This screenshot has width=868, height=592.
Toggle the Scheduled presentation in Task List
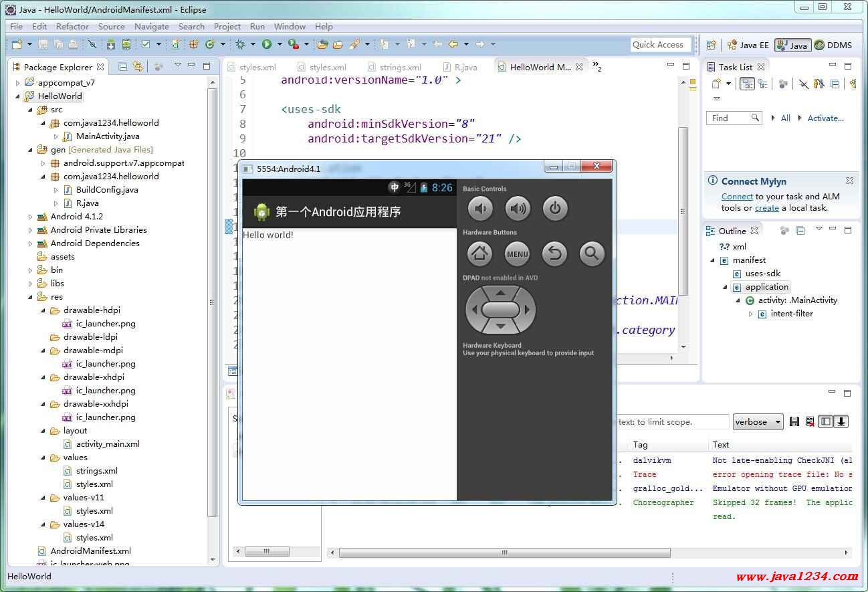pos(762,84)
